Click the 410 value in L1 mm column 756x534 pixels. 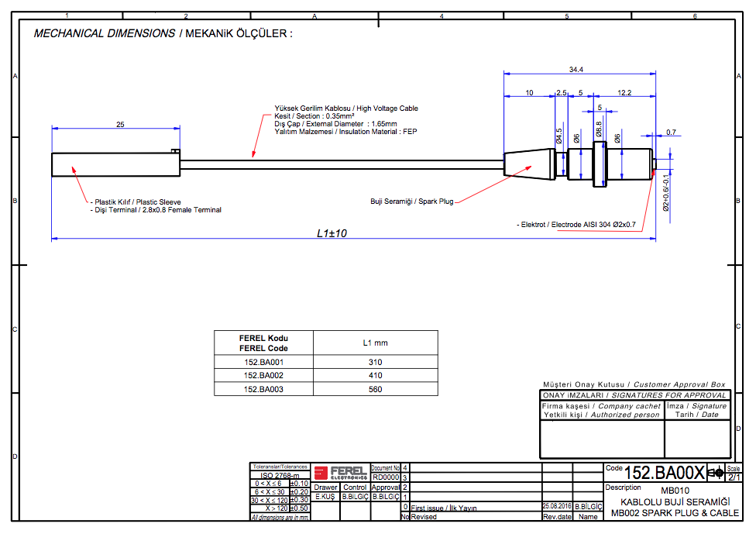(376, 376)
